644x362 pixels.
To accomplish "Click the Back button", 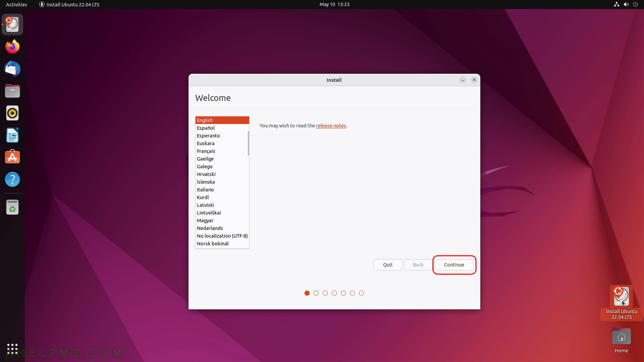I will (x=418, y=265).
